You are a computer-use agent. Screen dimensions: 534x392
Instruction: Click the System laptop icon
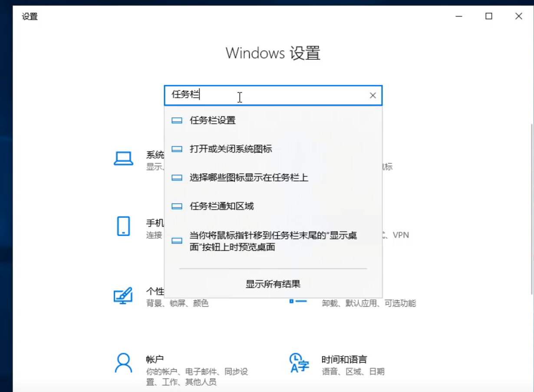123,159
